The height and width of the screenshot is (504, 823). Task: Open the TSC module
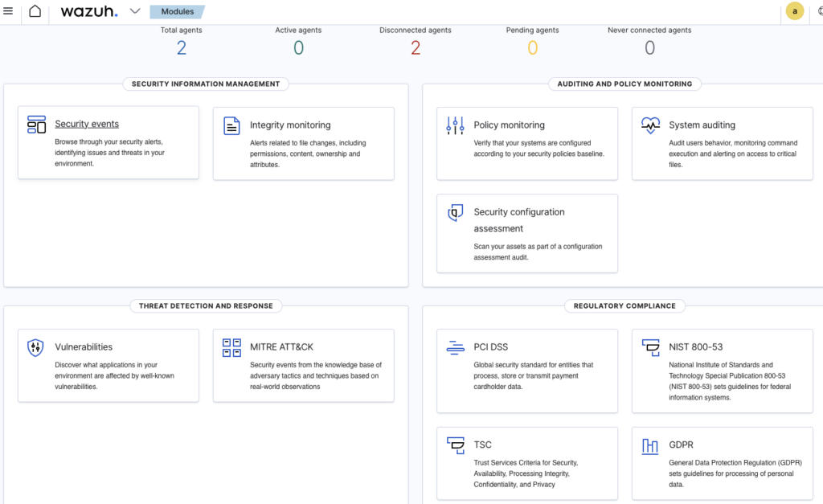(482, 445)
